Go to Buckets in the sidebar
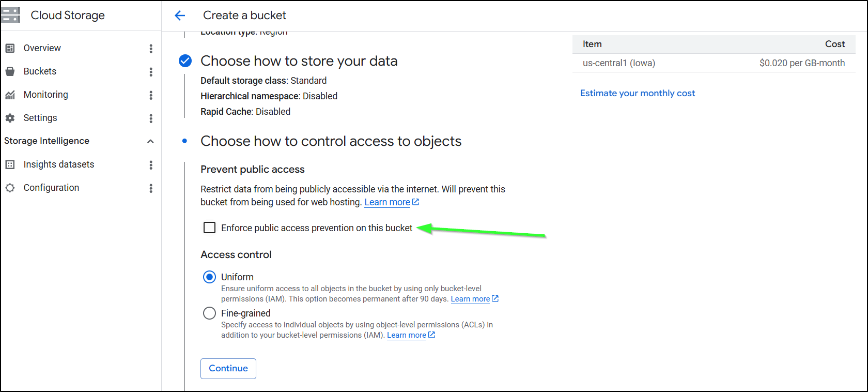Image resolution: width=868 pixels, height=392 pixels. 40,71
